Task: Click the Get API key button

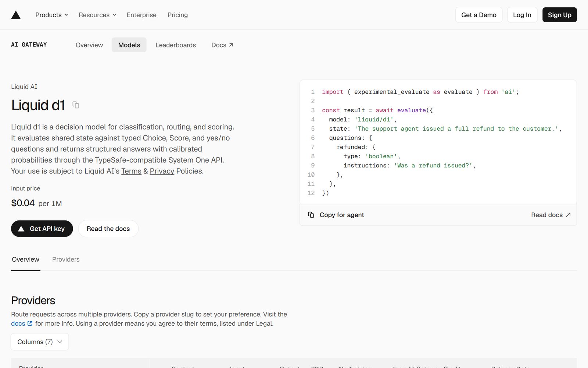Action: [42, 229]
